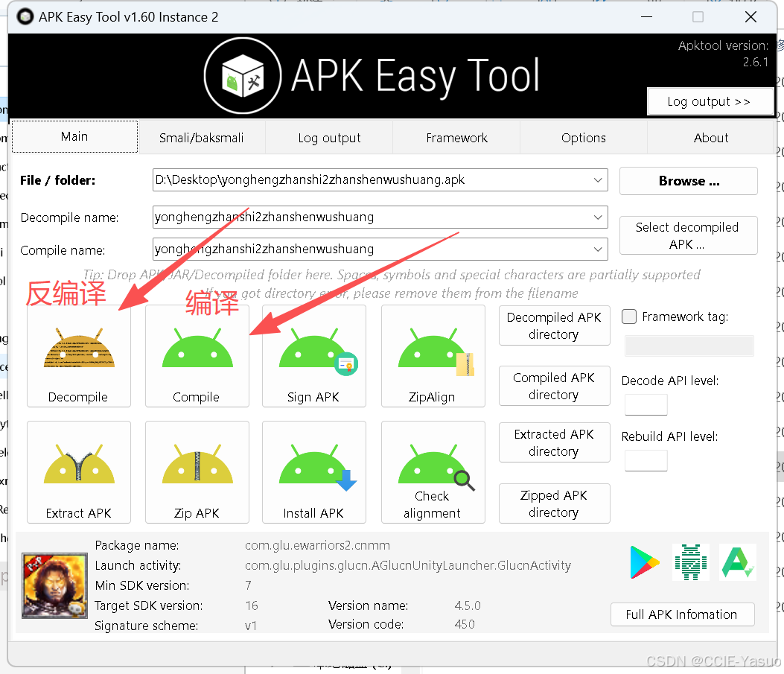Click the Rebuild API level field
Viewport: 784px width, 674px height.
coord(646,460)
